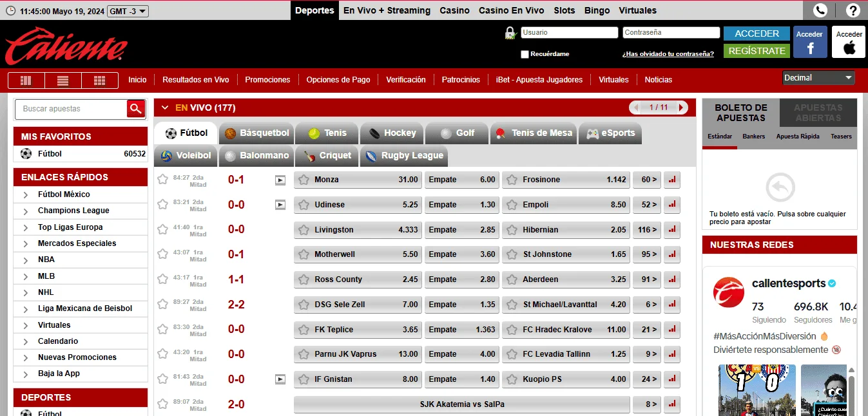This screenshot has width=868, height=416.
Task: Expand Champions League quick link
Action: pos(25,211)
